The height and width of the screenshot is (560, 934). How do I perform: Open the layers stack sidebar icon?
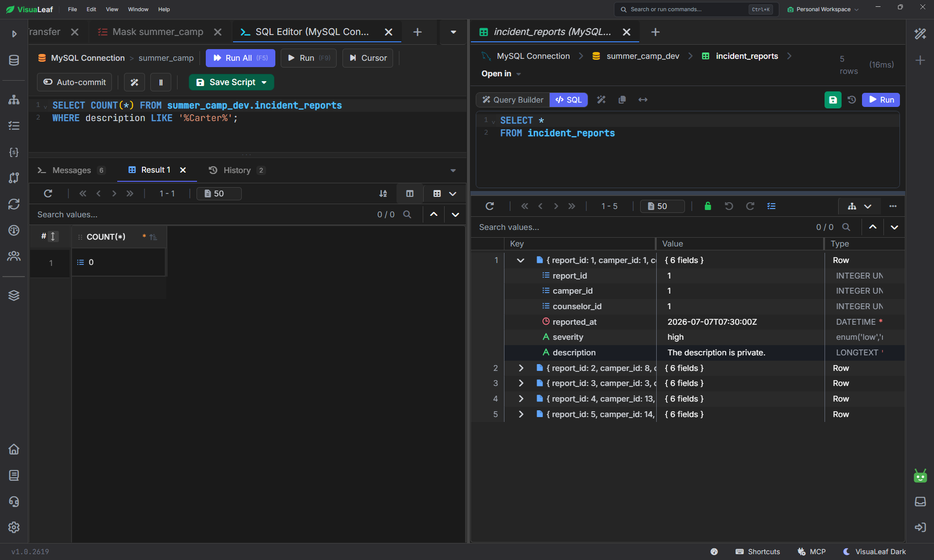[14, 295]
